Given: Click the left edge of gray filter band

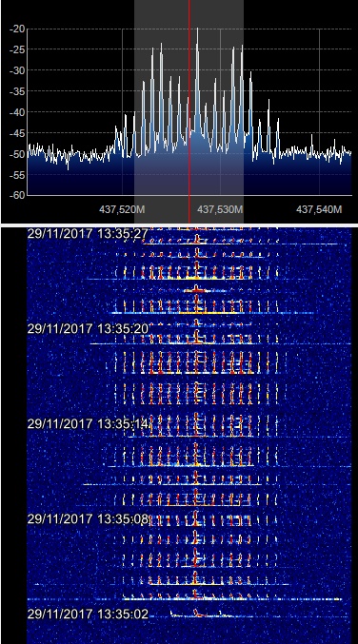Looking at the screenshot, I should coord(134,111).
